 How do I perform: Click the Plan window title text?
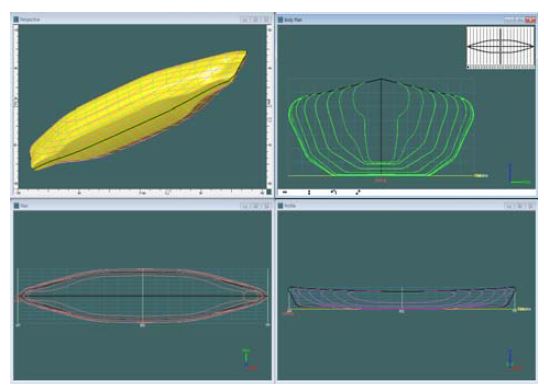point(24,206)
